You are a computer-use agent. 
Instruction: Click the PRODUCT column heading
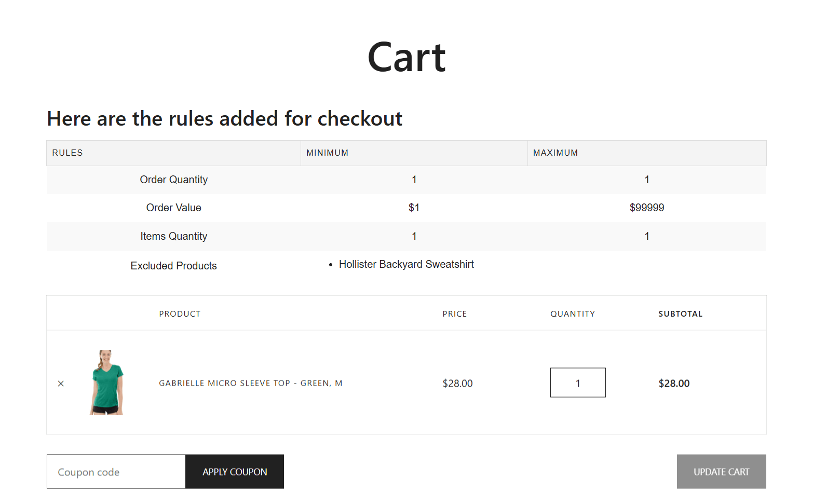(x=180, y=314)
